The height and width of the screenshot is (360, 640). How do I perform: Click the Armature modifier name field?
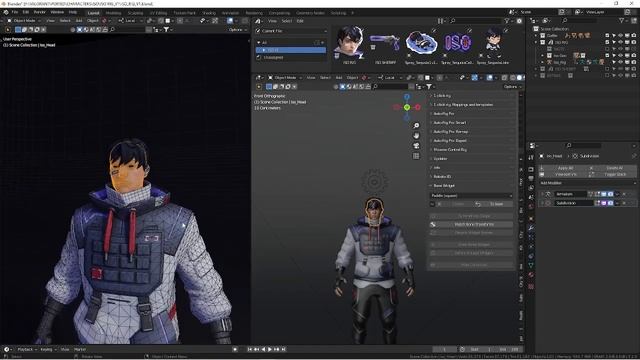point(570,194)
